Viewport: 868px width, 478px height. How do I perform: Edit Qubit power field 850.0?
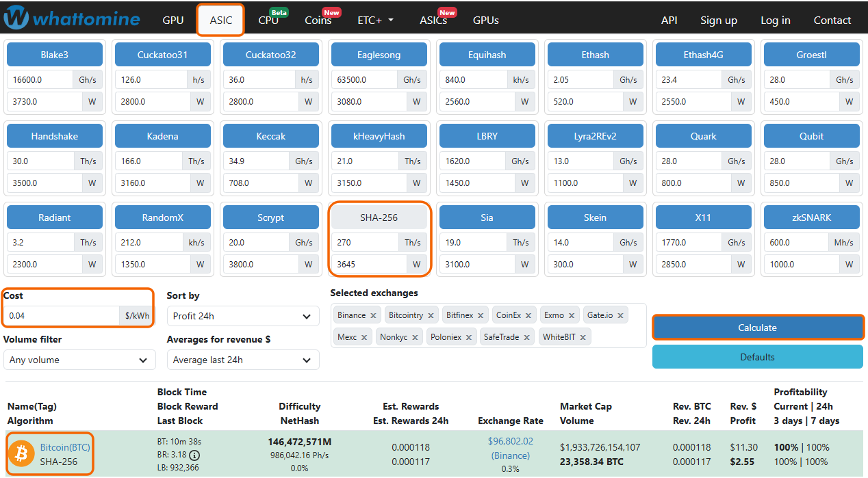[802, 183]
